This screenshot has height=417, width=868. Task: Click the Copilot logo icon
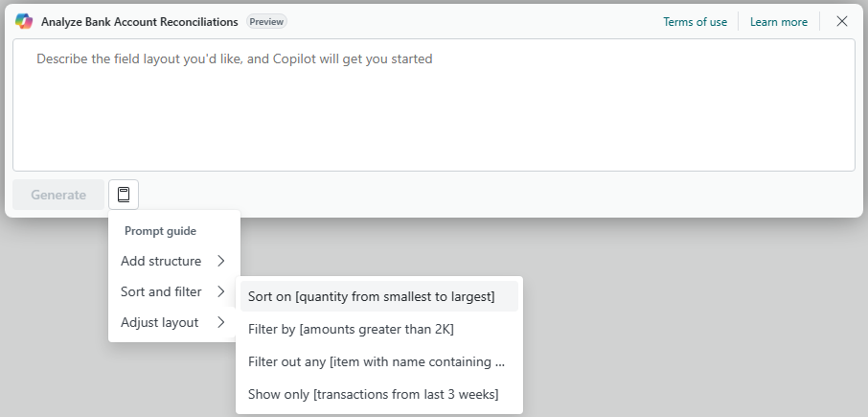coord(24,22)
